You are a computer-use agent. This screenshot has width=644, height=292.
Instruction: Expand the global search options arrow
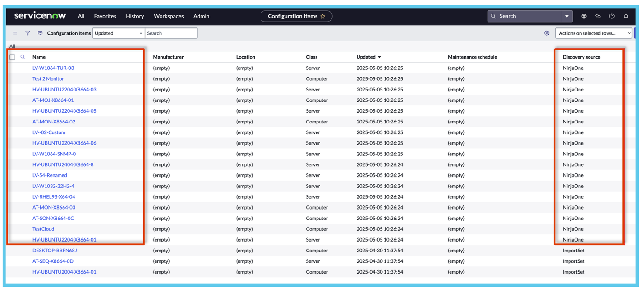pyautogui.click(x=567, y=16)
